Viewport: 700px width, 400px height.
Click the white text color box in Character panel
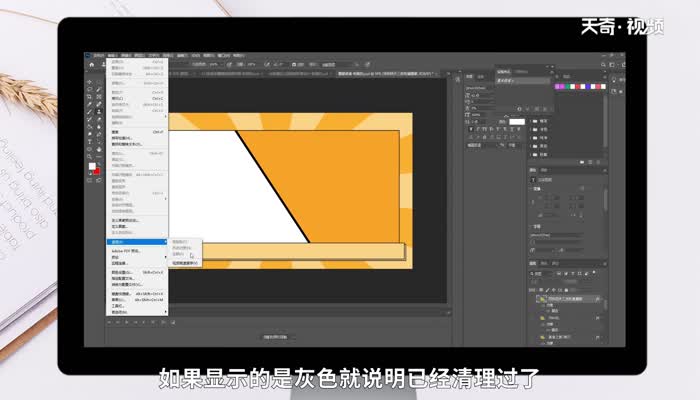pyautogui.click(x=517, y=121)
